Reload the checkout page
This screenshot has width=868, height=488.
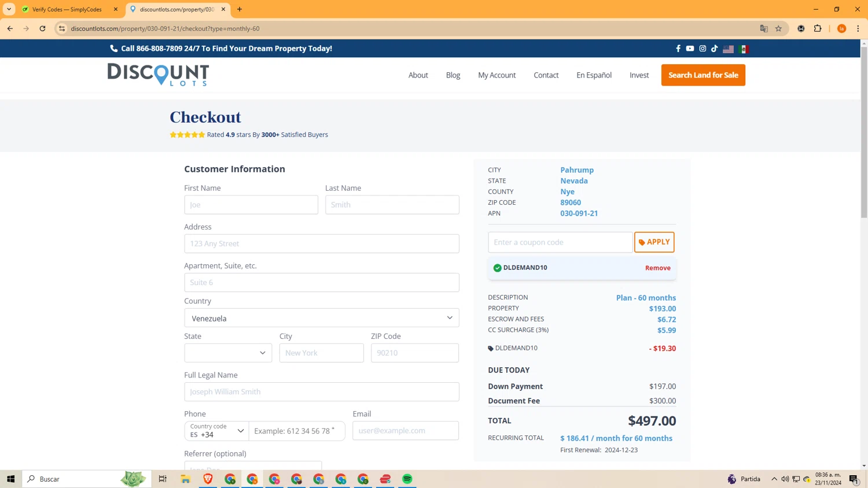[42, 28]
